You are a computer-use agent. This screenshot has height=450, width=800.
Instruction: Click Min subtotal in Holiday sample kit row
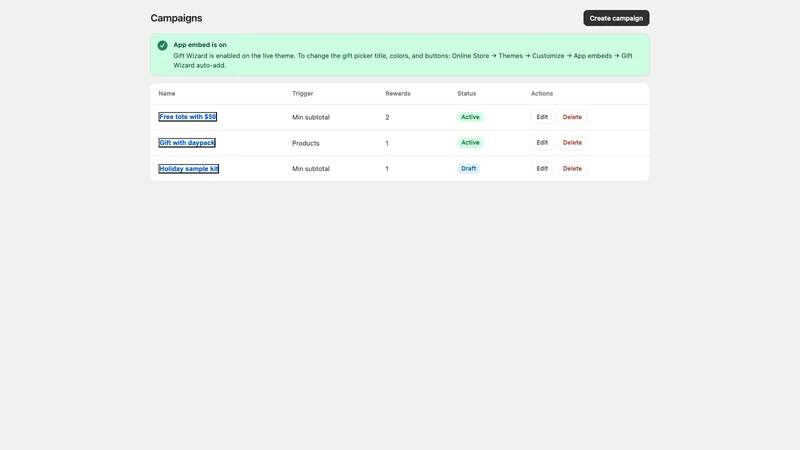311,168
